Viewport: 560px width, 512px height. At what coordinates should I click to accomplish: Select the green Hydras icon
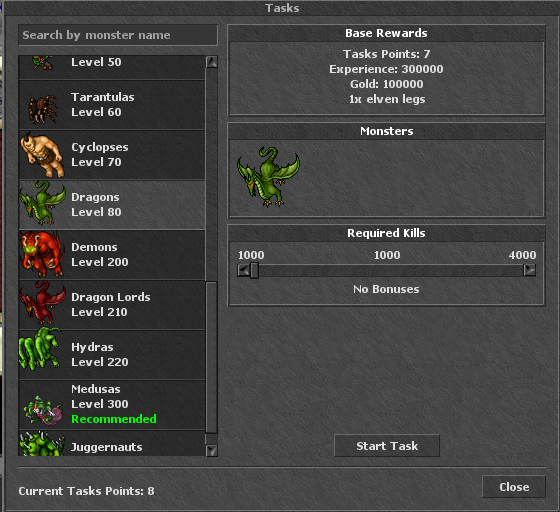(x=39, y=348)
